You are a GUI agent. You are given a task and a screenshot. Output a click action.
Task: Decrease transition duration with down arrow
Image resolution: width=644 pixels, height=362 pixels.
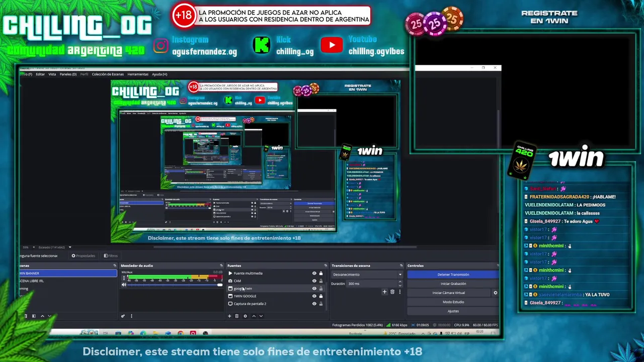[x=400, y=285]
